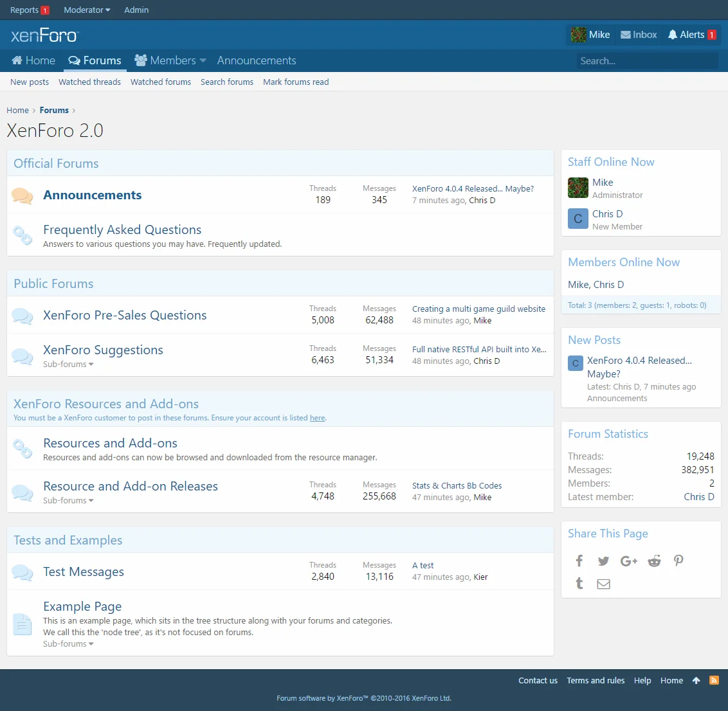Click the Frequently Asked Questions link icon

[23, 235]
